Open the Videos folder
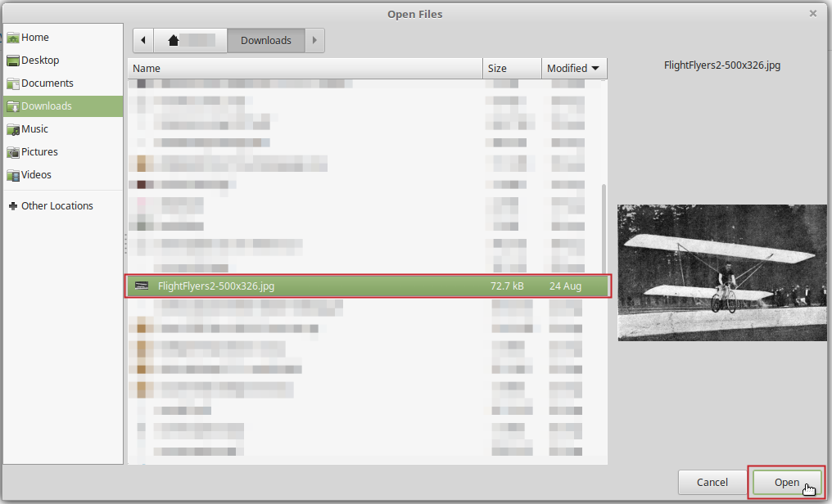The width and height of the screenshot is (832, 504). pos(34,174)
